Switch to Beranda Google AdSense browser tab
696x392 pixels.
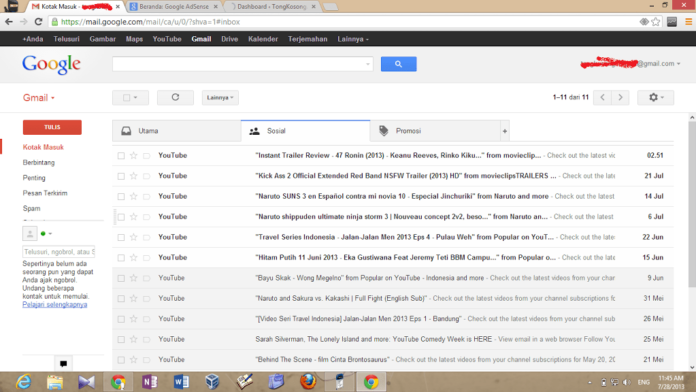[x=174, y=7]
